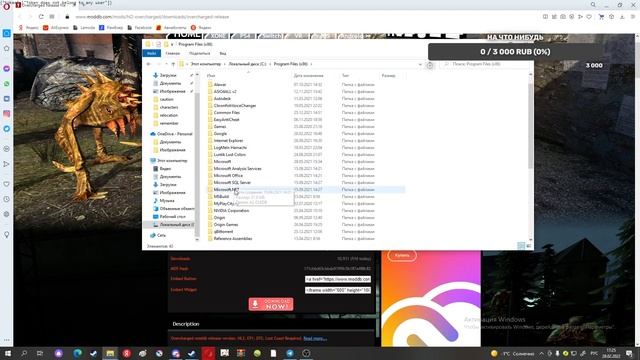
Task: Switch Explorer to large icons view
Action: click(529, 246)
